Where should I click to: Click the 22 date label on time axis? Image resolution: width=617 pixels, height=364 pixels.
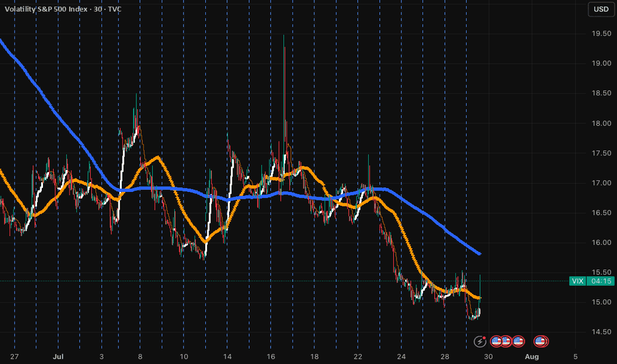point(357,357)
